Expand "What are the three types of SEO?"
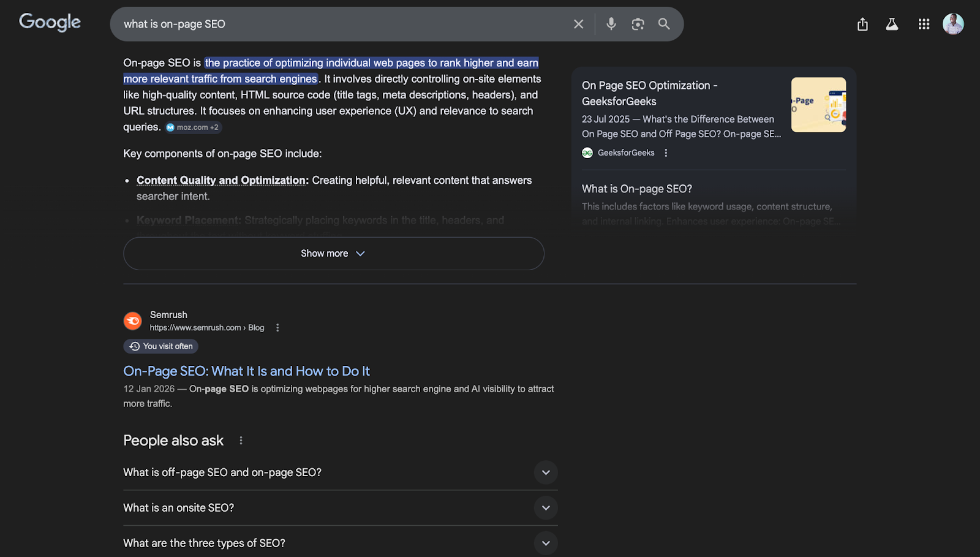The width and height of the screenshot is (980, 557). coord(545,543)
